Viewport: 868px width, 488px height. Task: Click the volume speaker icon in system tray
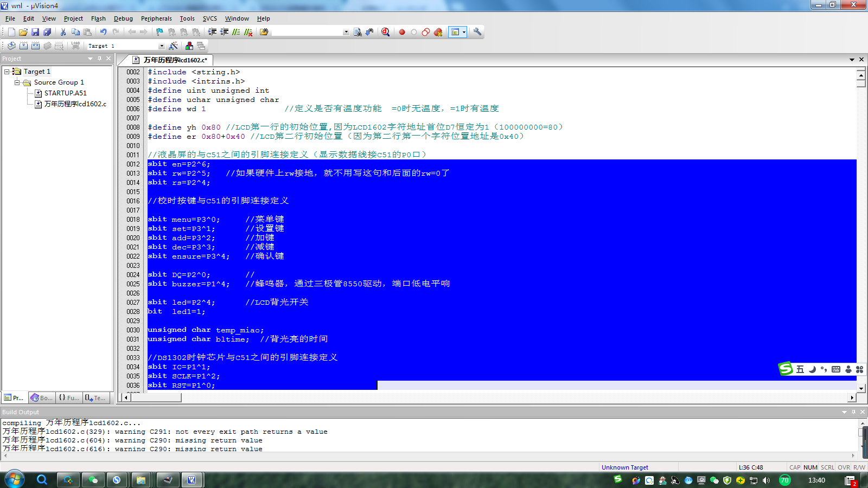tap(766, 480)
